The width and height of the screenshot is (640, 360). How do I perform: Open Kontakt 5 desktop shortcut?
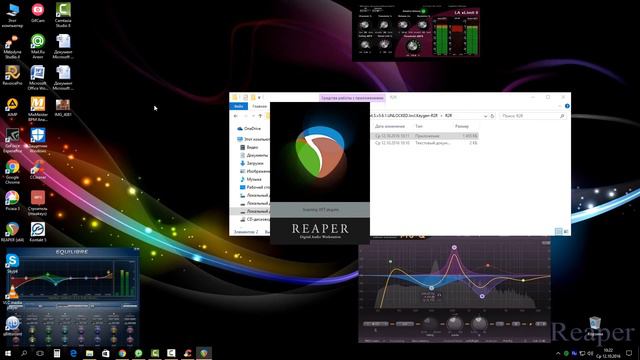tap(38, 232)
